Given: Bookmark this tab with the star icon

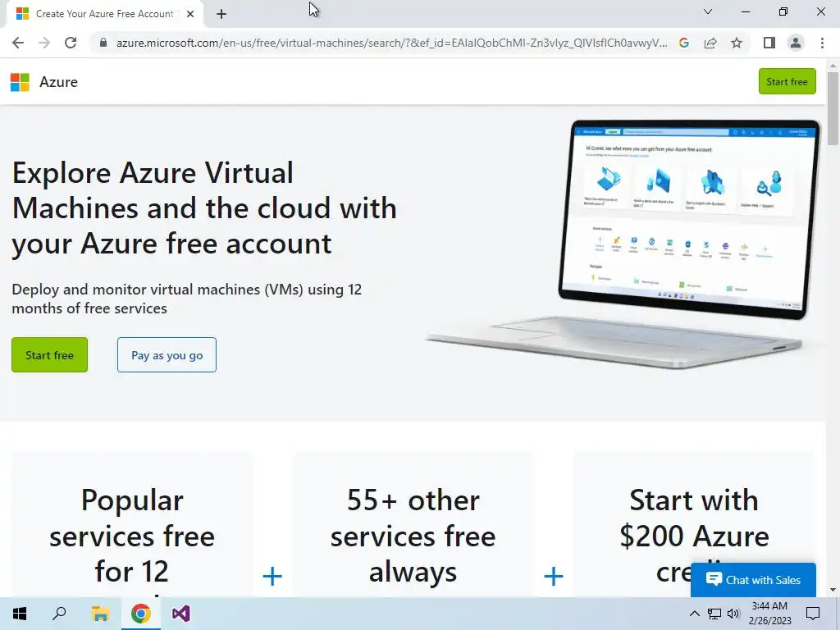Looking at the screenshot, I should click(x=737, y=43).
